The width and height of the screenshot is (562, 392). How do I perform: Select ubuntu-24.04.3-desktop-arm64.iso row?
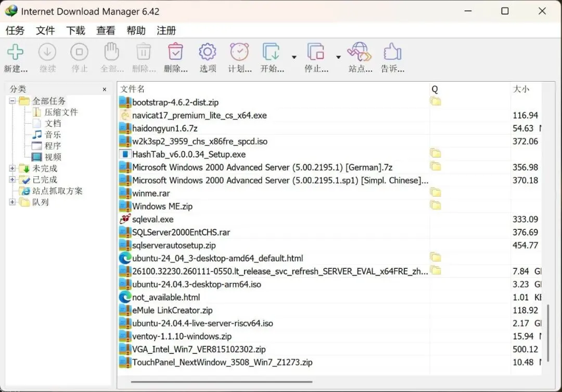[x=330, y=284]
